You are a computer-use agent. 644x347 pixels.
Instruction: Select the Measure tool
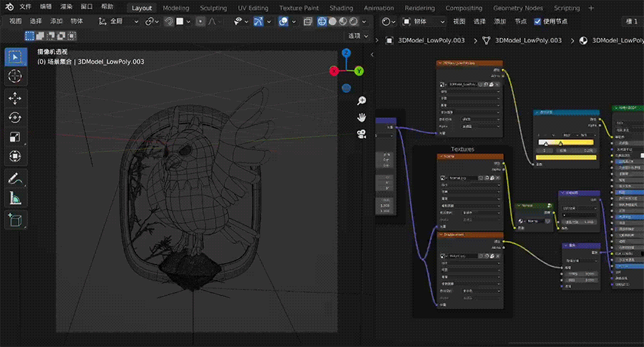[x=15, y=199]
